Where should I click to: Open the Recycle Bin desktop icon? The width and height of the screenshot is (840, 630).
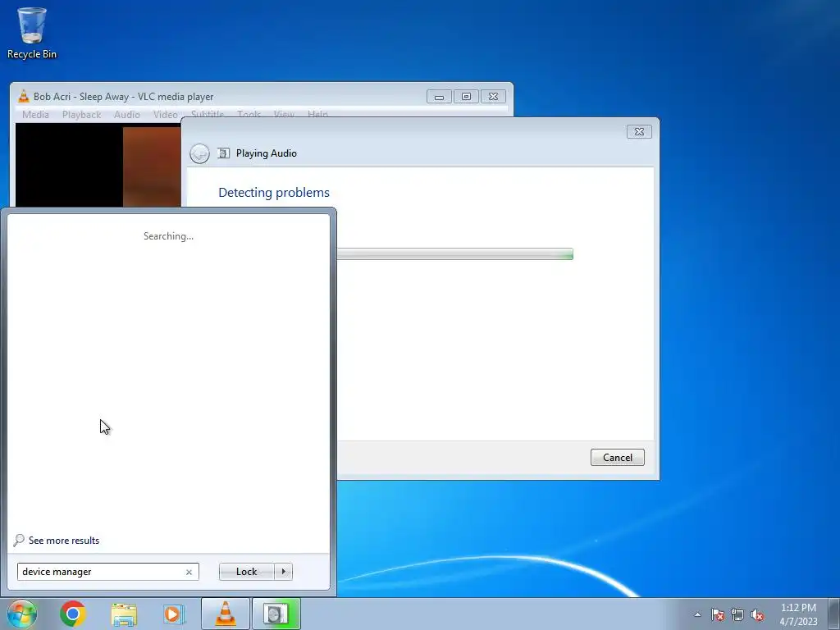tap(32, 33)
